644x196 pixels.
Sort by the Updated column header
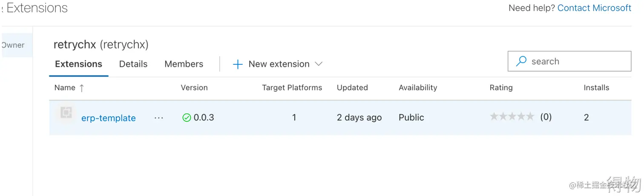click(x=352, y=88)
